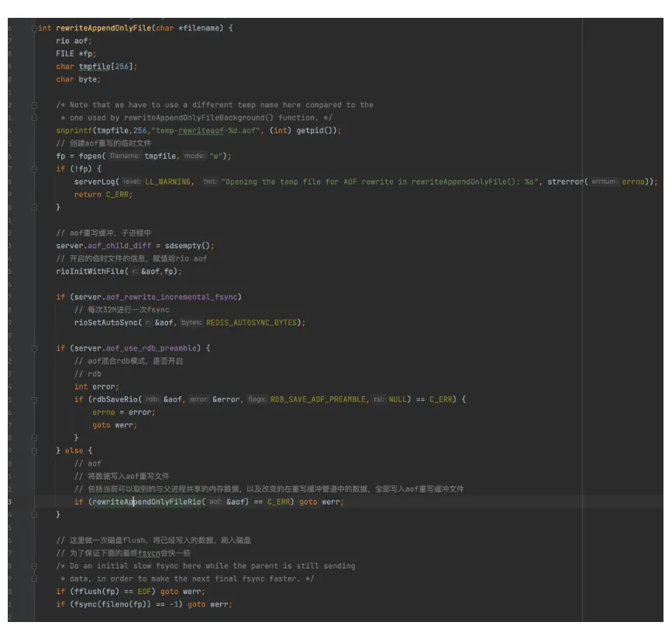
Task: Click the rewriteAppendOnlyFileRio function call
Action: [x=146, y=502]
